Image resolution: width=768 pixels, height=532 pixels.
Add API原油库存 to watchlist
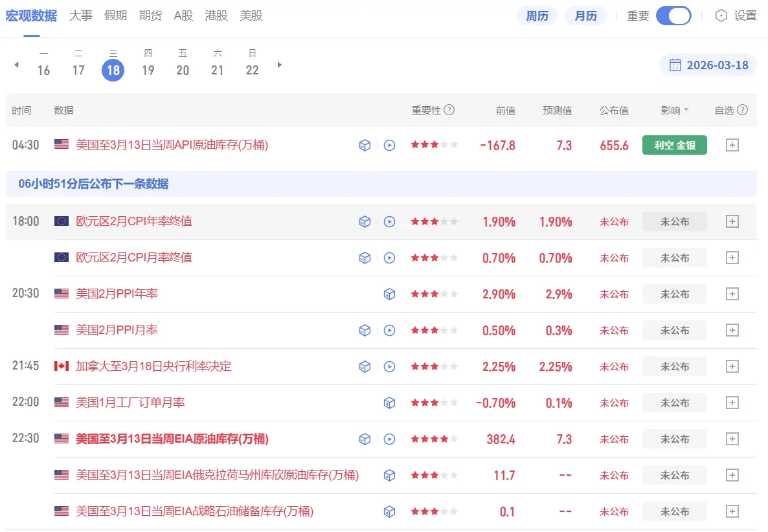click(732, 146)
